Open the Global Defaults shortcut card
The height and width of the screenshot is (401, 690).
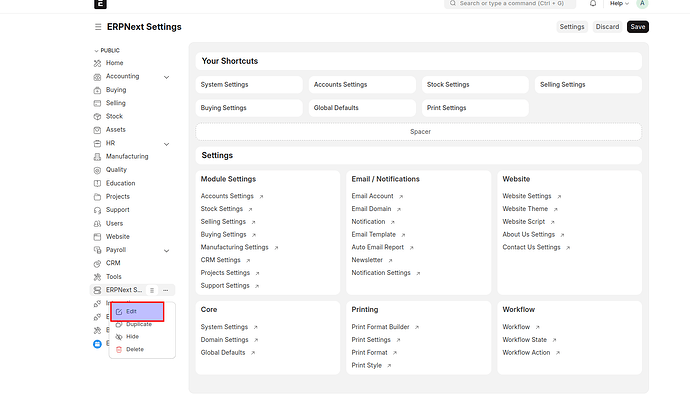click(362, 108)
